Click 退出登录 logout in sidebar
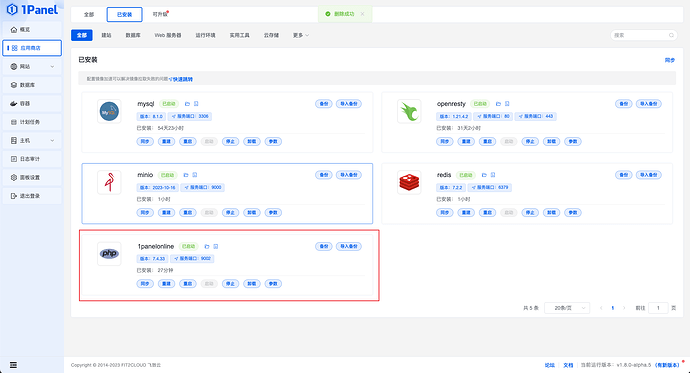Screen dimensions: 690x373 32,196
